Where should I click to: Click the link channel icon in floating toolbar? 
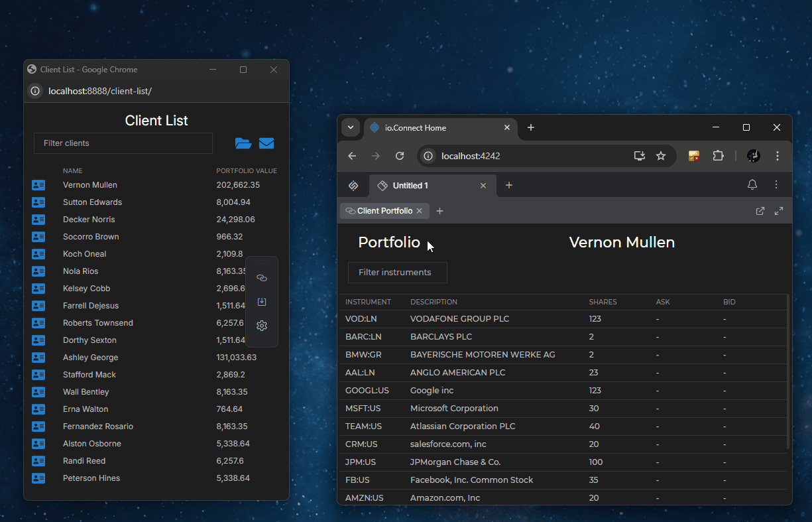(x=262, y=278)
